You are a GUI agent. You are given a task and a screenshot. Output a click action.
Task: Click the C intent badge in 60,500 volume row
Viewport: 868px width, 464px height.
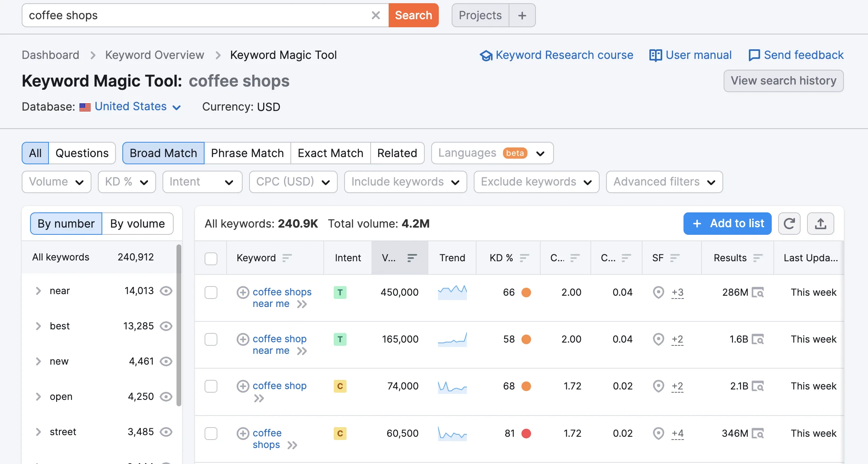tap(340, 434)
